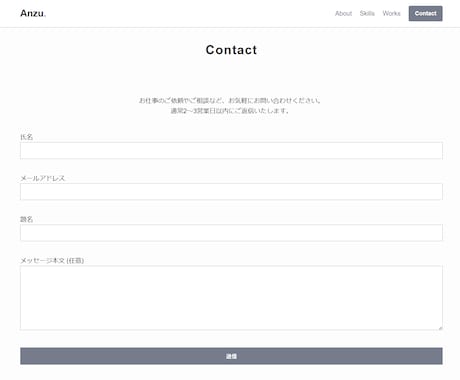Focus the 題名 subject input field

[231, 233]
